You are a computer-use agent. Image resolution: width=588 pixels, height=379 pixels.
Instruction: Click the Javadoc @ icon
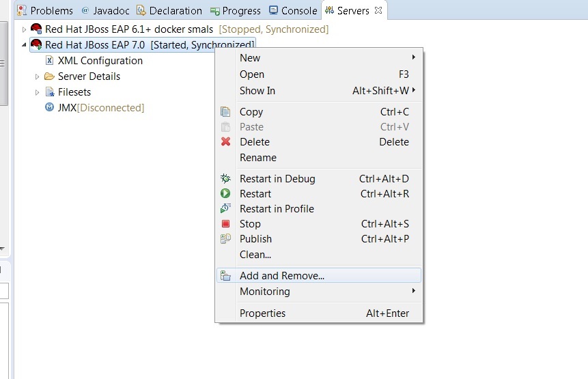pyautogui.click(x=85, y=10)
